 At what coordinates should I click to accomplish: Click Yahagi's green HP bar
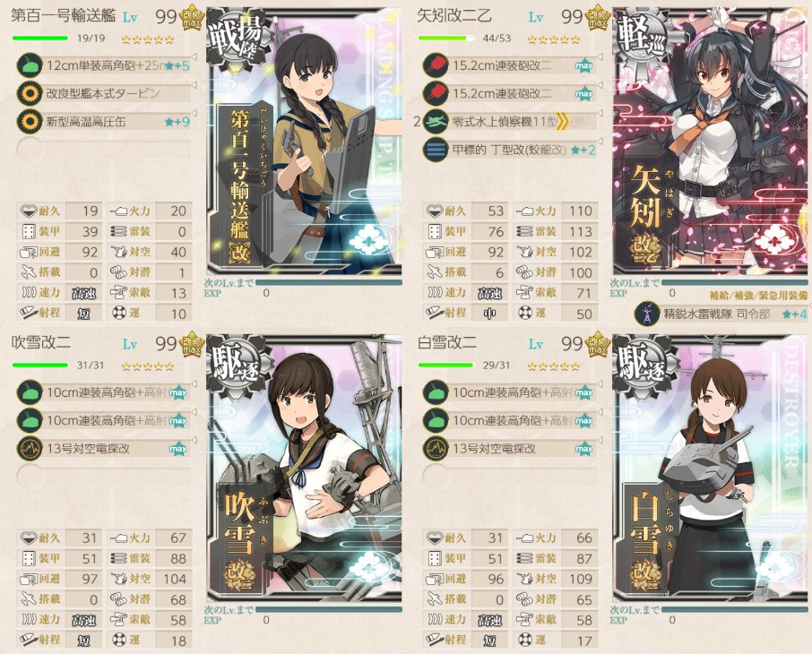pos(447,38)
